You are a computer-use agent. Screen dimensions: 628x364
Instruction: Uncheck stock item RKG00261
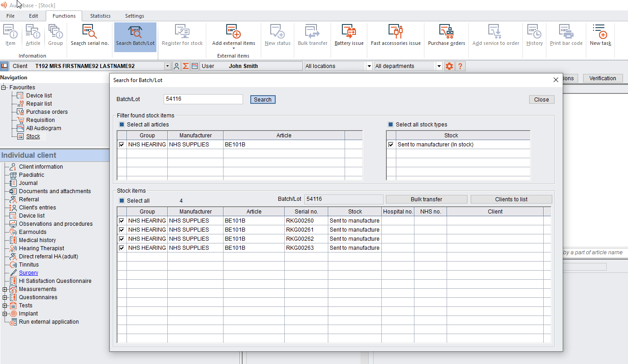tap(121, 230)
